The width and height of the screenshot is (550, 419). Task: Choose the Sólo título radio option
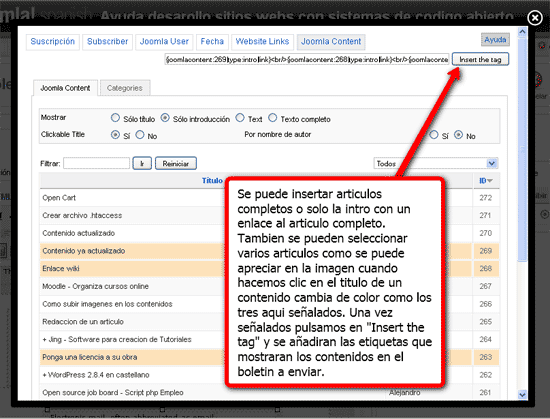115,118
